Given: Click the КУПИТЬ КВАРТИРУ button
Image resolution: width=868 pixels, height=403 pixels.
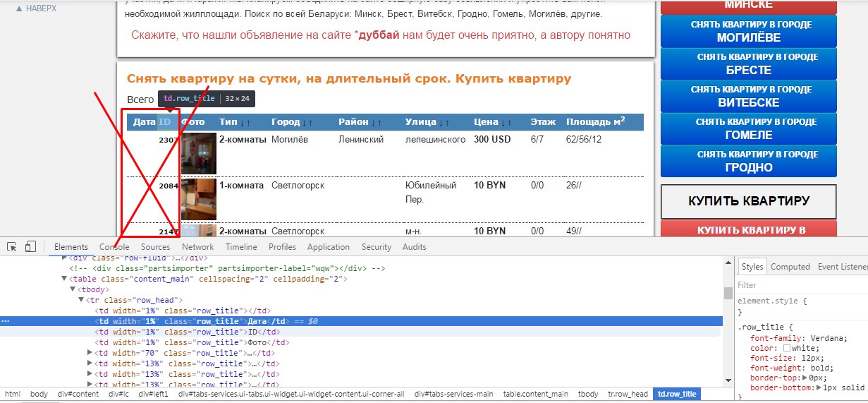Looking at the screenshot, I should point(749,201).
